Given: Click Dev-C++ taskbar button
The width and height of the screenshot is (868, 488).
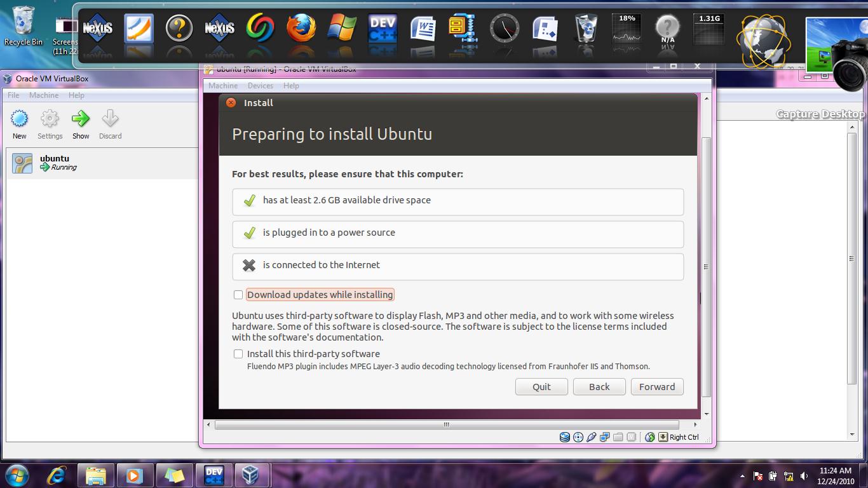Looking at the screenshot, I should [214, 475].
